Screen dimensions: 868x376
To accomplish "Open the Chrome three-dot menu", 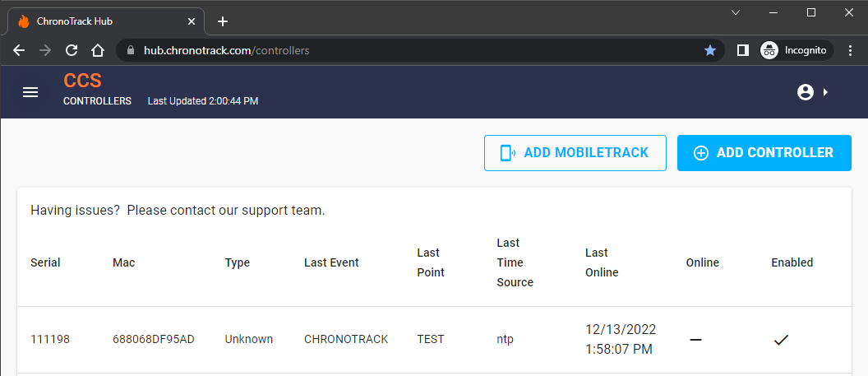I will (x=851, y=50).
